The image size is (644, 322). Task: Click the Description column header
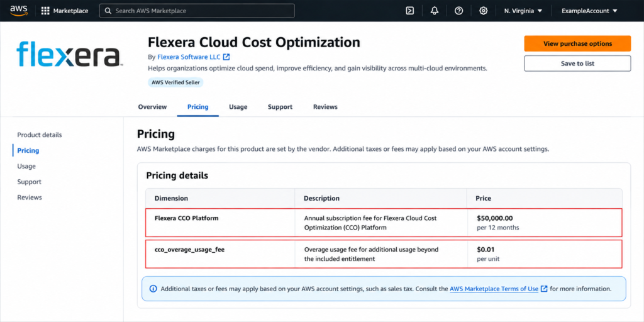tap(321, 198)
